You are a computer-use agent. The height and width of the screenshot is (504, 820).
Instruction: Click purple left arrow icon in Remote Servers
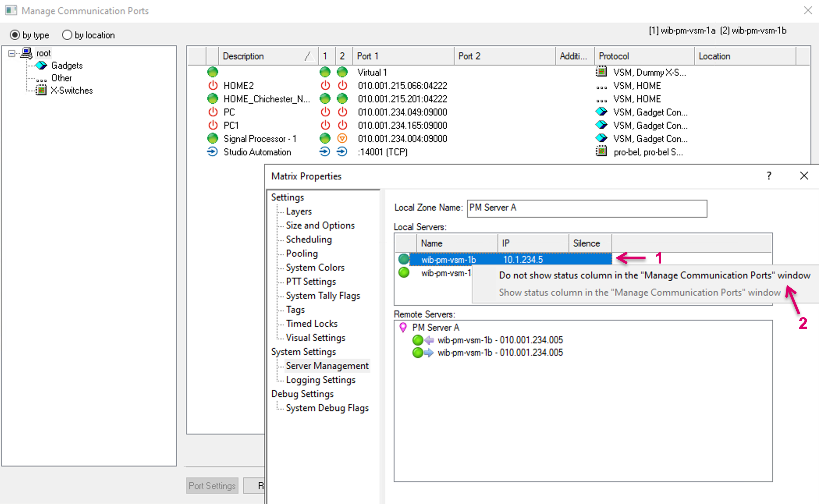429,340
